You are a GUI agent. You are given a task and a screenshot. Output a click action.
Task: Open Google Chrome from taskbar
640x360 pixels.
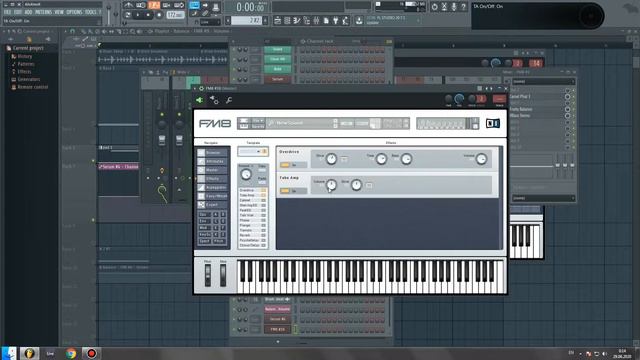[71, 353]
